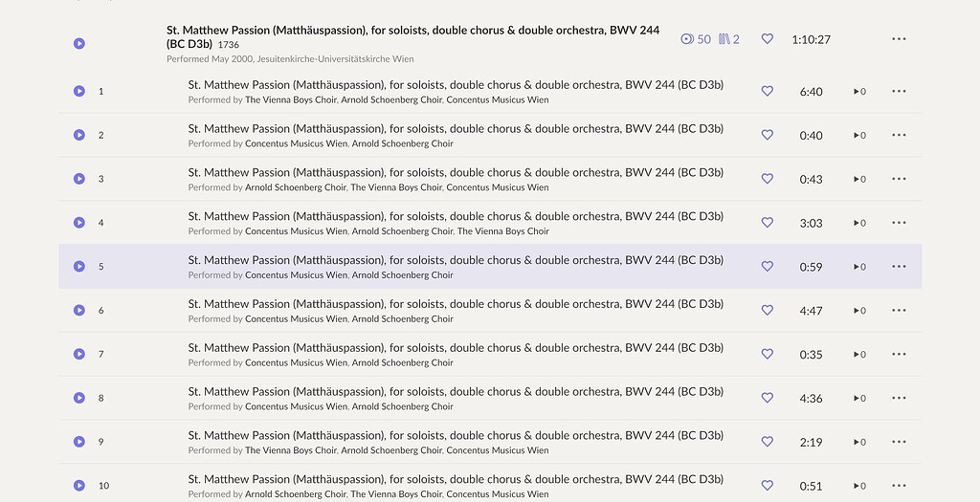
Task: Toggle heart favorite on track 2
Action: pyautogui.click(x=767, y=135)
